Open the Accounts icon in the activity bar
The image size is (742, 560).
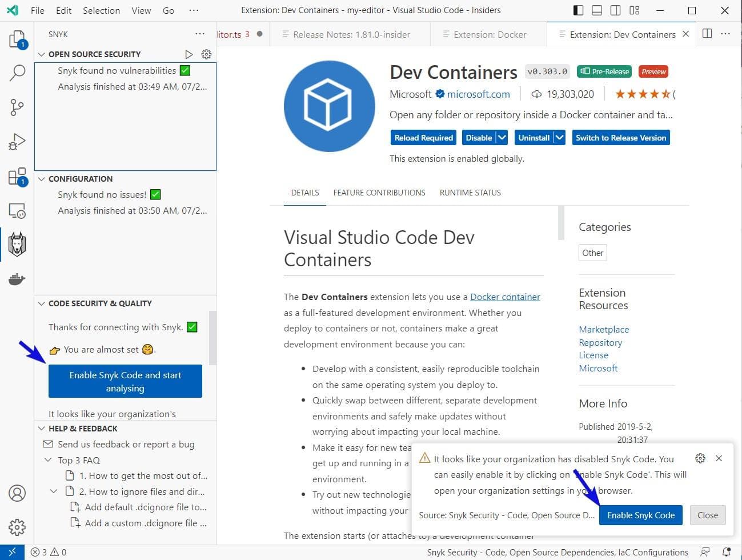click(x=17, y=493)
